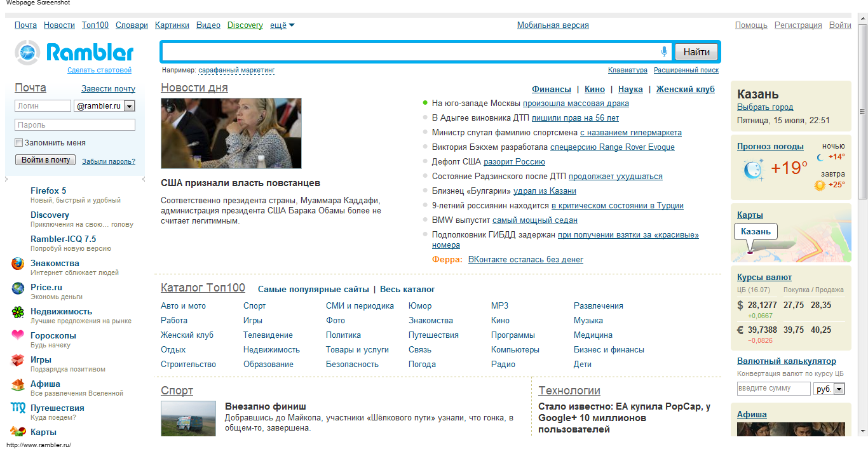Click the сарафанный маркетинг example query
This screenshot has width=868, height=449.
click(x=236, y=70)
